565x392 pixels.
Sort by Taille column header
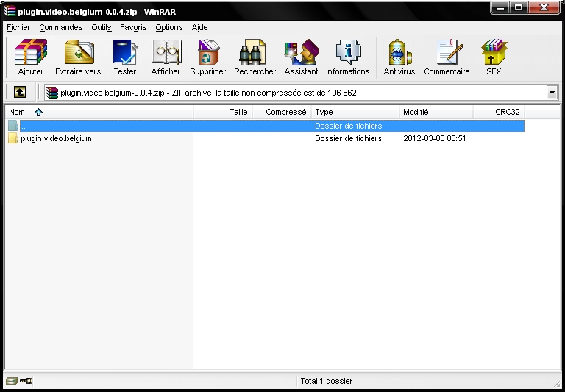click(x=223, y=112)
